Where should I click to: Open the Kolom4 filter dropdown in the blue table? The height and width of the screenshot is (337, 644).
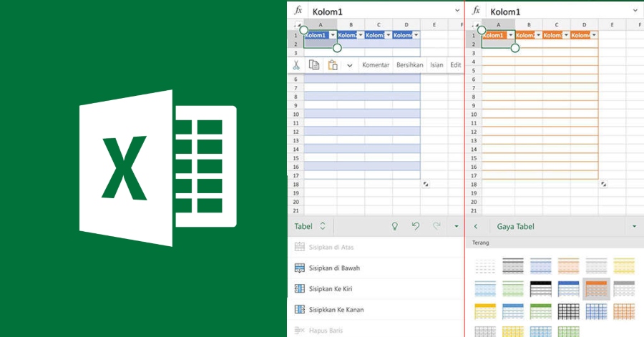point(416,35)
